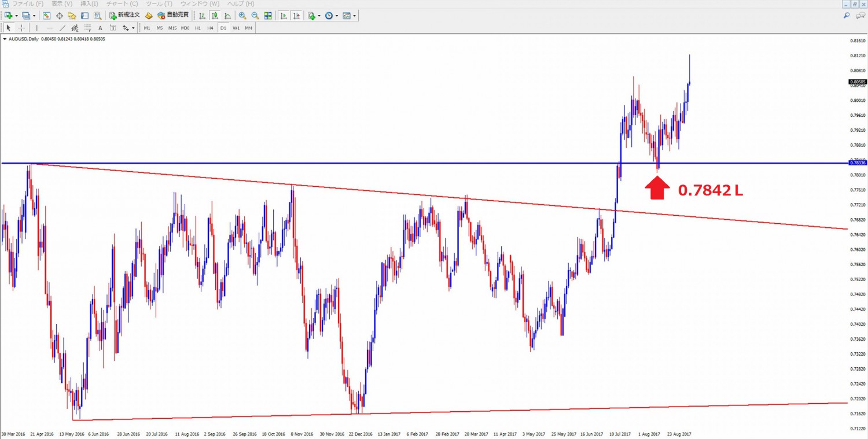This screenshot has height=439, width=868.
Task: Click the 新規注文 new order button
Action: [124, 16]
